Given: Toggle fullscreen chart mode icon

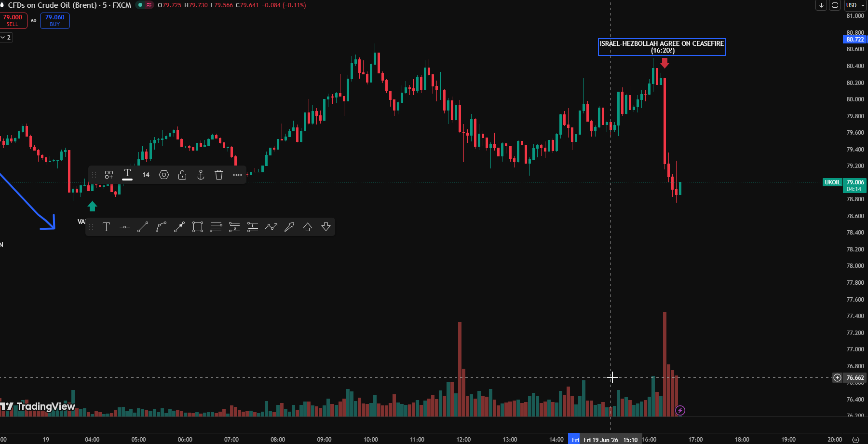Looking at the screenshot, I should pos(835,5).
